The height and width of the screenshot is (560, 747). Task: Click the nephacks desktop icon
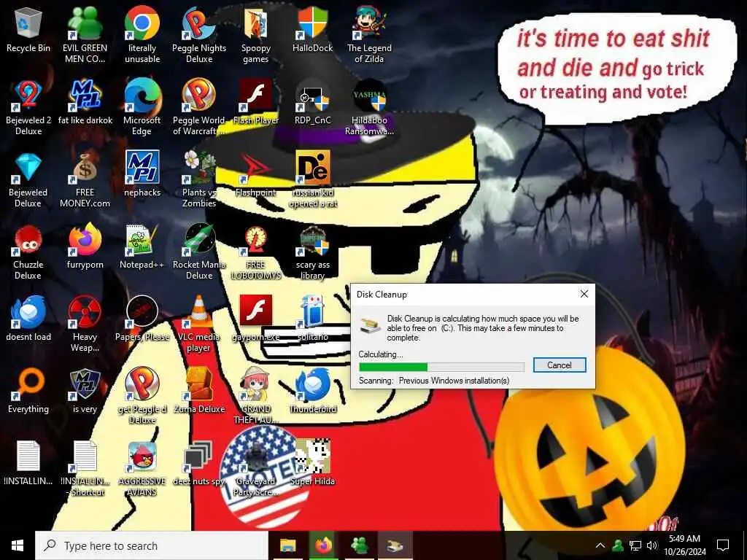tap(142, 168)
